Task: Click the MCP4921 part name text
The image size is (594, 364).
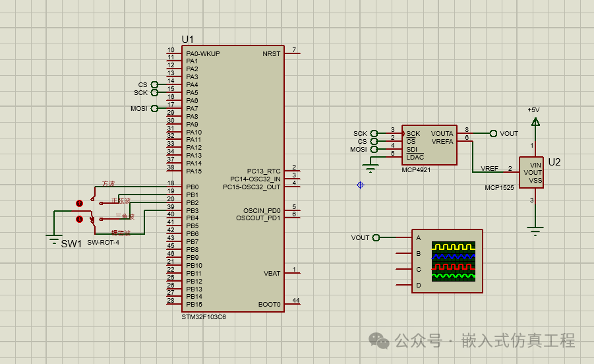Action: tap(417, 170)
